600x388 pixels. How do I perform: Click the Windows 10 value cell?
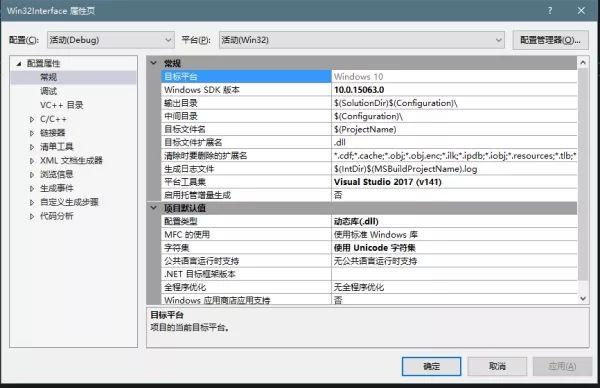point(454,77)
